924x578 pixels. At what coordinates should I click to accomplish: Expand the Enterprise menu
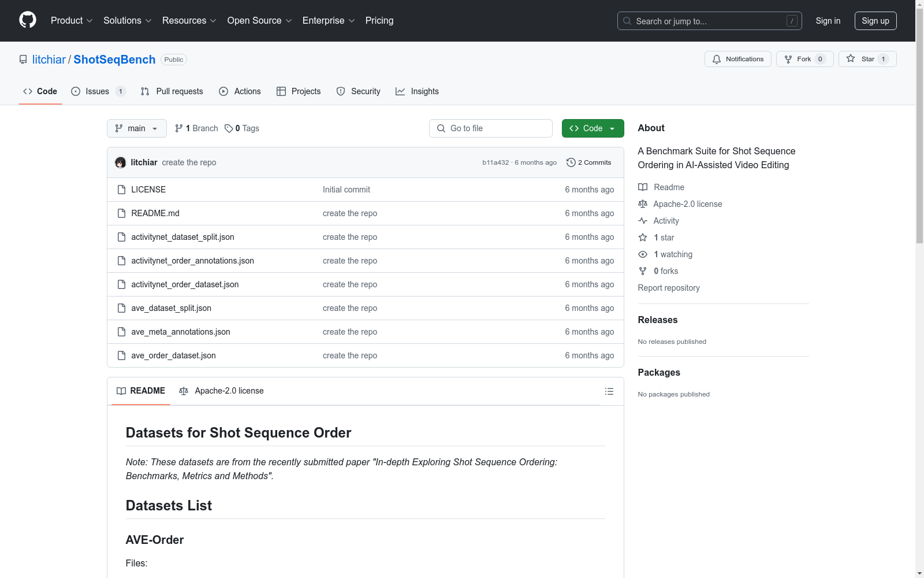(329, 21)
